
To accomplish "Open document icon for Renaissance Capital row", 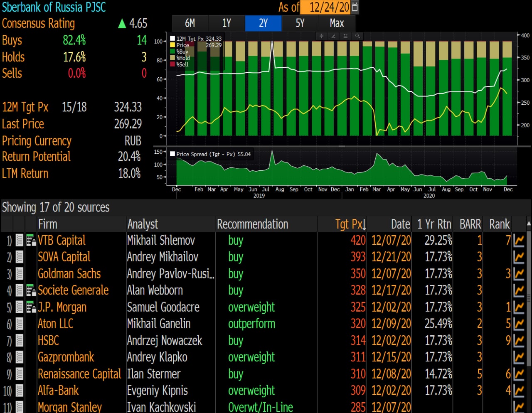I will click(x=19, y=374).
